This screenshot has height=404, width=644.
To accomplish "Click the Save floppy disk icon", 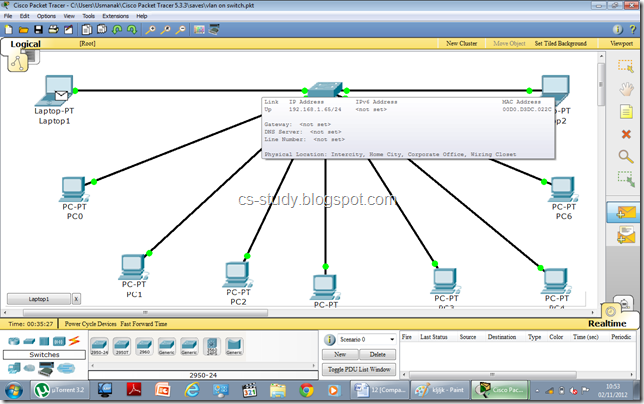I will (x=39, y=30).
